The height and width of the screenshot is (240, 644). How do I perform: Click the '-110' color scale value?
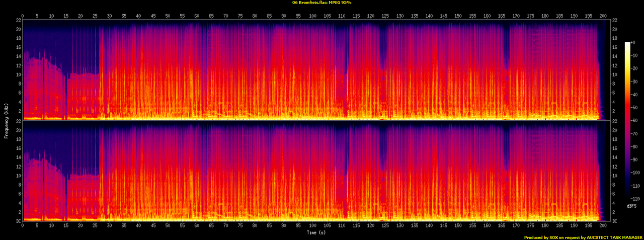[636, 185]
